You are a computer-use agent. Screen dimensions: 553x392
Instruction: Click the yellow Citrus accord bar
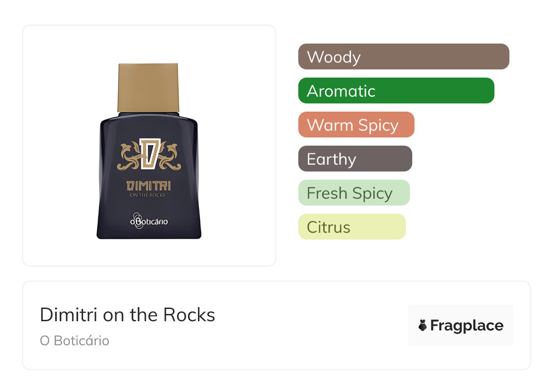coord(351,227)
